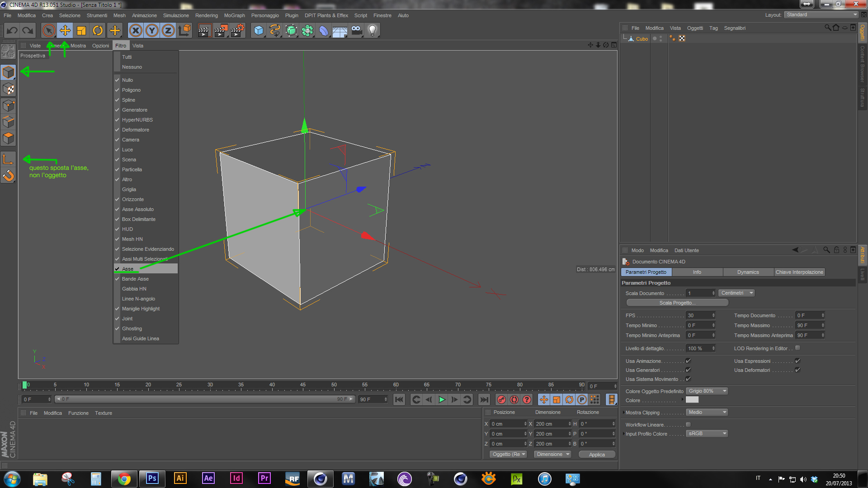The image size is (868, 488).
Task: Click the Scala Progetto button
Action: 677,303
